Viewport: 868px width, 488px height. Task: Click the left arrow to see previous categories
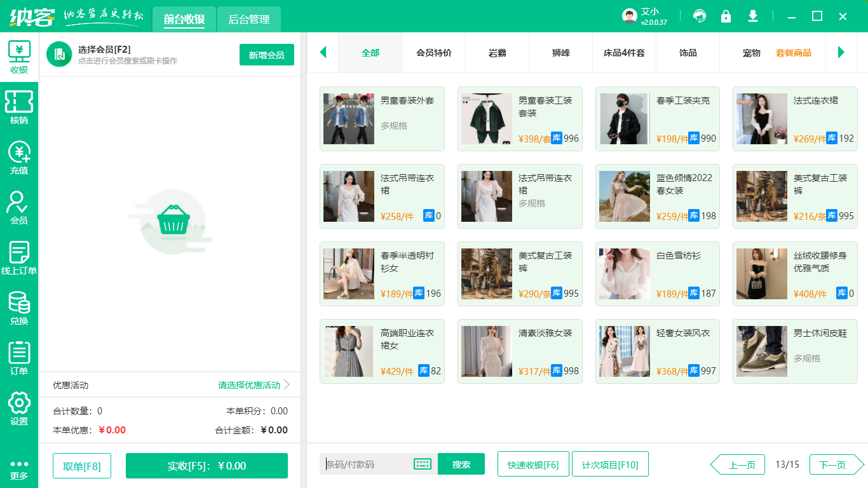click(x=323, y=53)
